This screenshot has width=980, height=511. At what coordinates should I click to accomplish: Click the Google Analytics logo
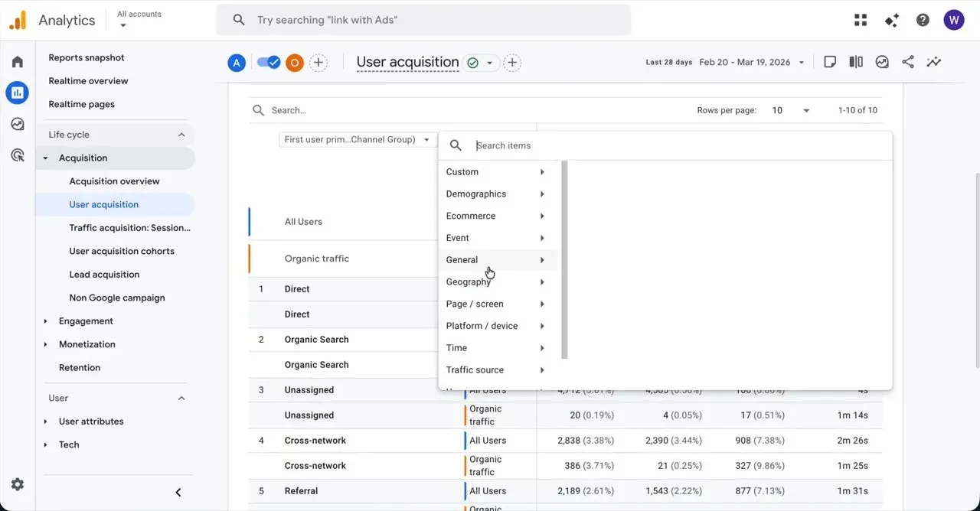tap(18, 20)
